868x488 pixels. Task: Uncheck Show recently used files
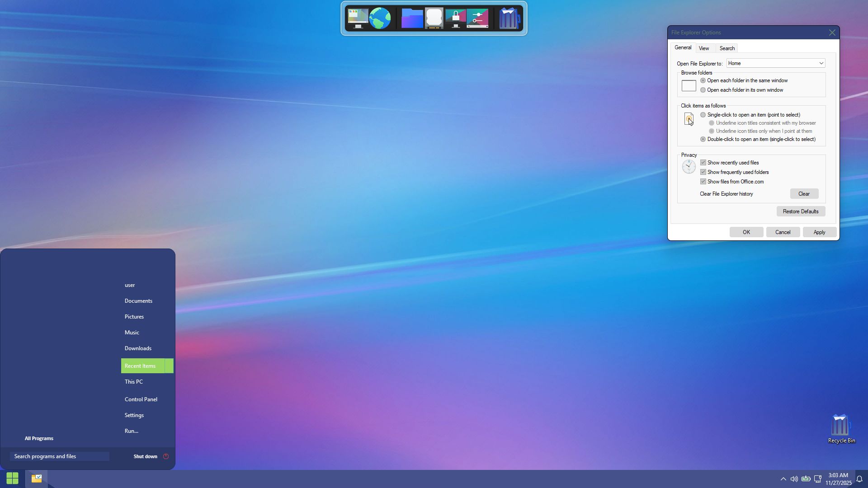[x=703, y=163]
